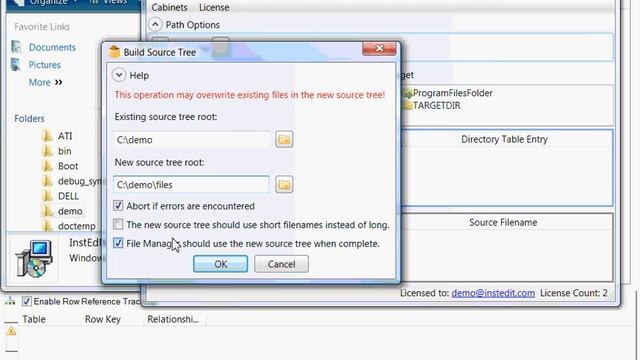Click the new source tree root field
The width and height of the screenshot is (640, 360).
191,184
